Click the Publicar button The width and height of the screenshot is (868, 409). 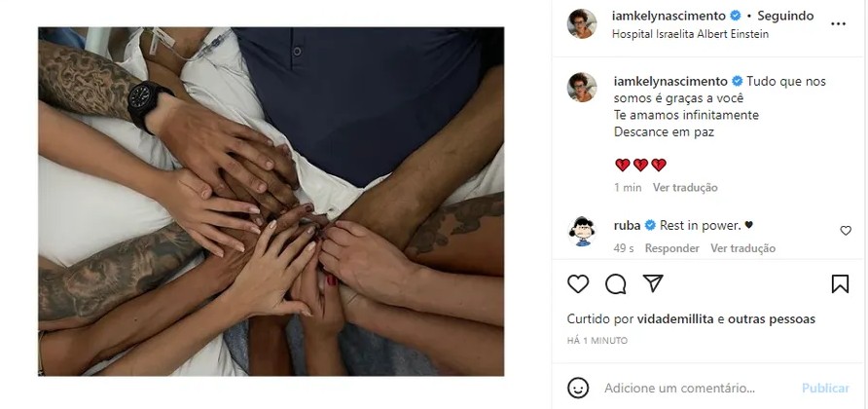[x=825, y=388]
